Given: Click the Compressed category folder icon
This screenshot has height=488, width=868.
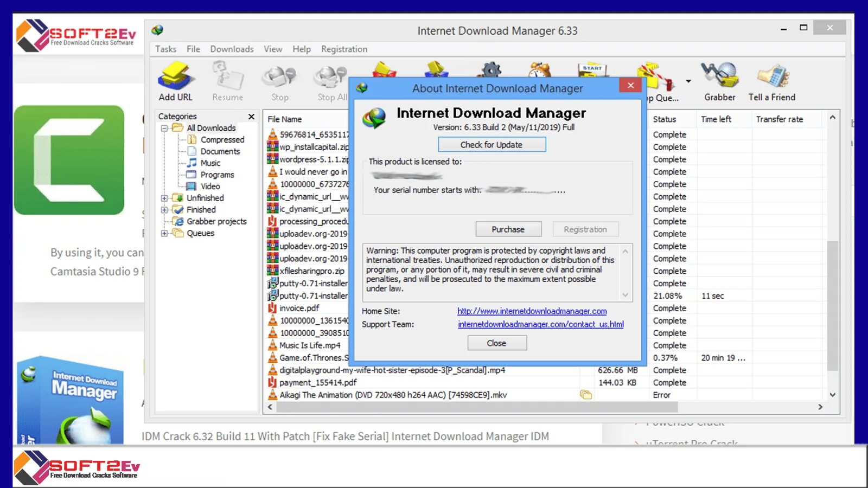Looking at the screenshot, I should [x=192, y=139].
